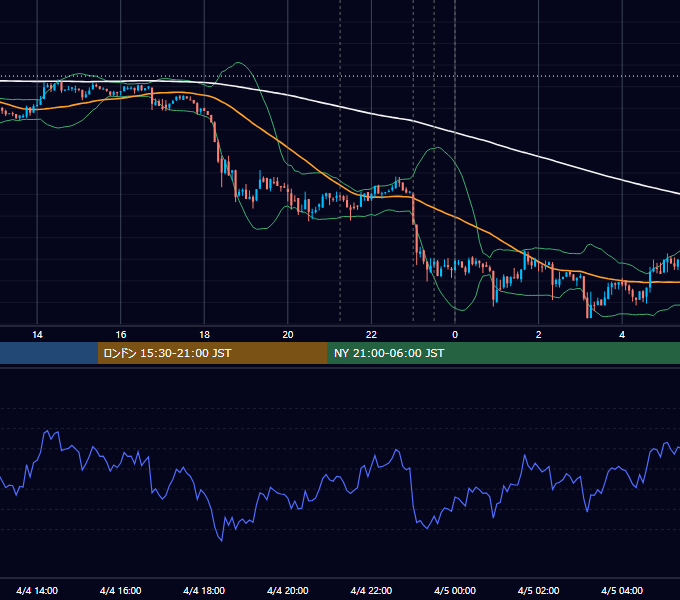Click the 4/5 02:00 date label
Image resolution: width=680 pixels, height=600 pixels.
pyautogui.click(x=538, y=590)
